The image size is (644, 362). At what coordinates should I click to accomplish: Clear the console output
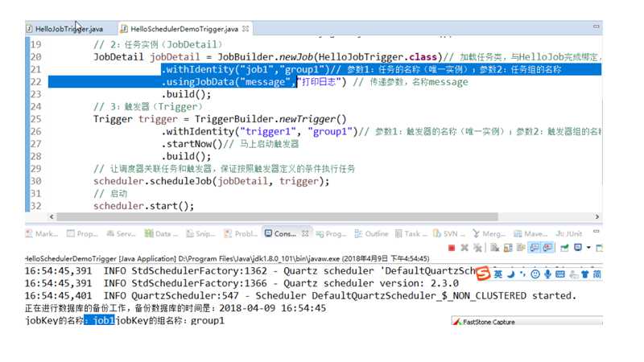(495, 248)
